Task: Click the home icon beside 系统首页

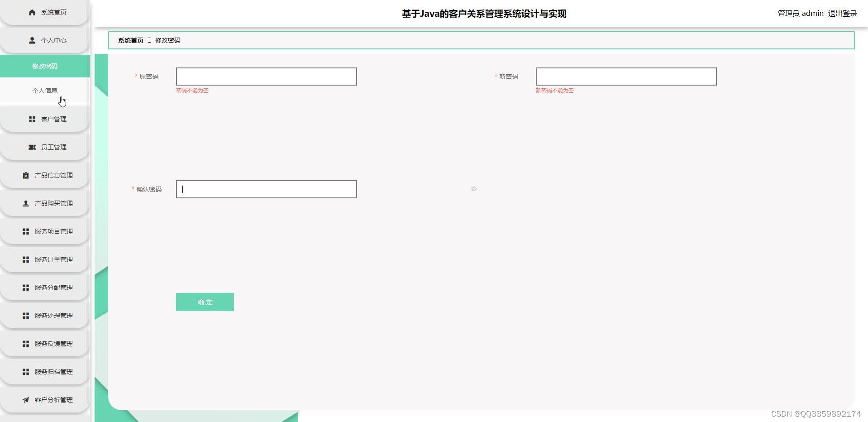Action: pos(32,12)
